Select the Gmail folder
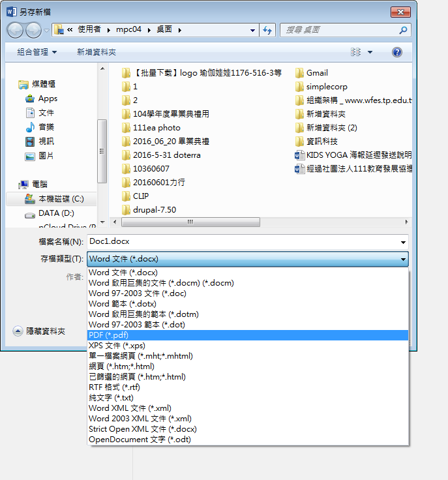This screenshot has height=480, width=448. [x=312, y=73]
